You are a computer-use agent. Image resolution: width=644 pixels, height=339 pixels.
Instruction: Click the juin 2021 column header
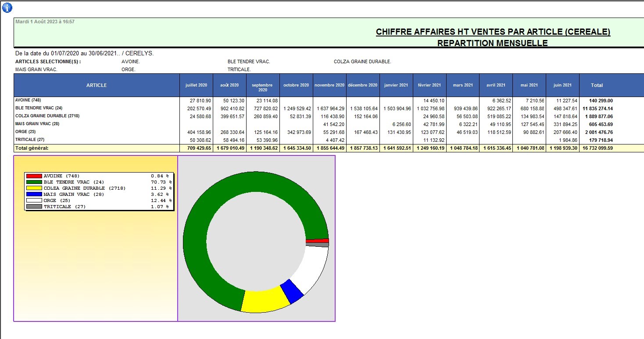(562, 85)
